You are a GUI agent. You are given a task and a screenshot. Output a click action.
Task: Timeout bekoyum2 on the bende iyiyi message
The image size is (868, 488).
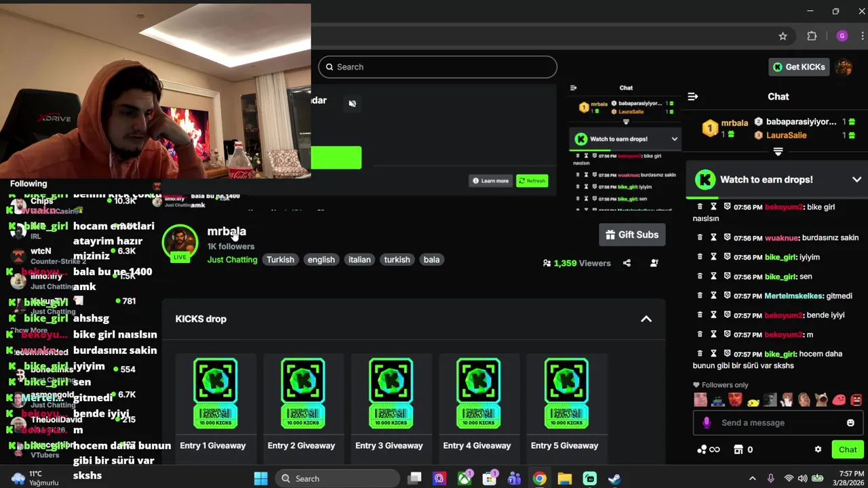coord(713,315)
